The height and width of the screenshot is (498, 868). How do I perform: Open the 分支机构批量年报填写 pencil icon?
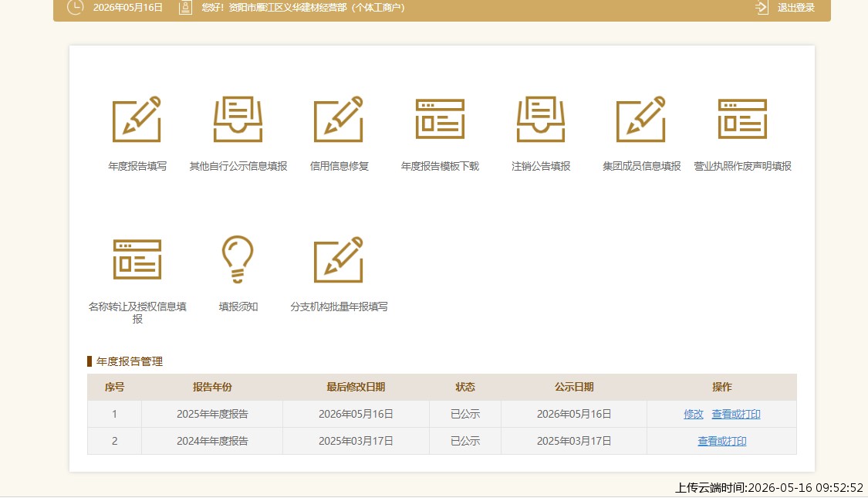tap(339, 259)
